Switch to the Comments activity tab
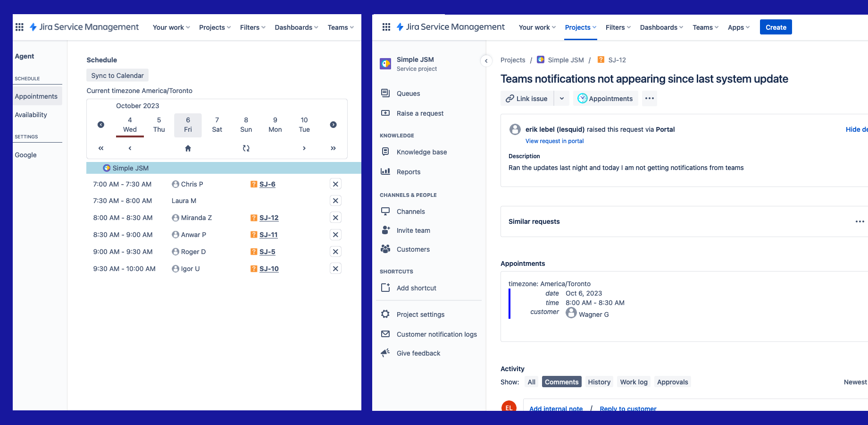Screen dimensions: 868x425 [x=562, y=382]
